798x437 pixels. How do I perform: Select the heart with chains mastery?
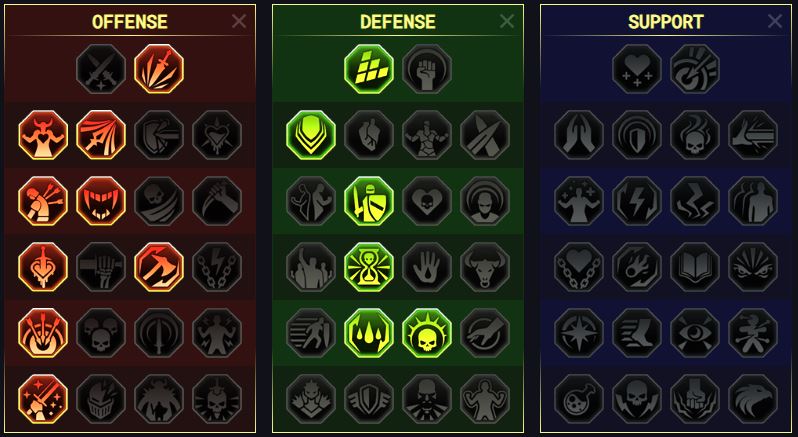pyautogui.click(x=579, y=267)
